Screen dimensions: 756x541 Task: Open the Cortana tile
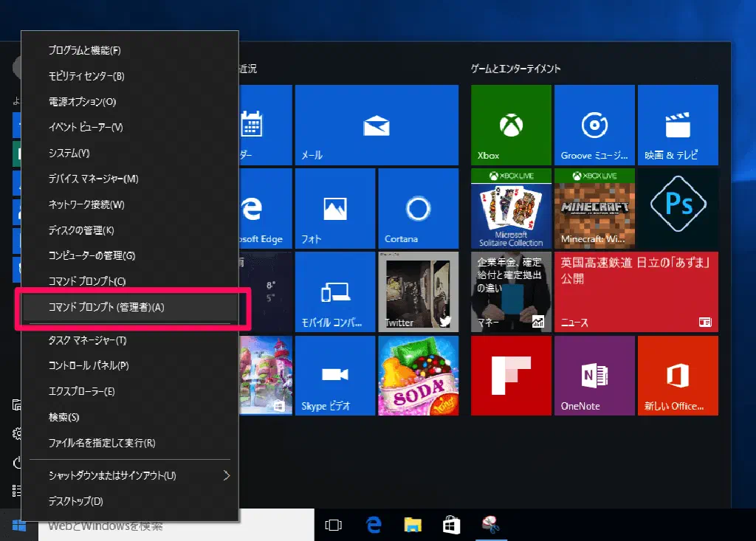point(418,208)
